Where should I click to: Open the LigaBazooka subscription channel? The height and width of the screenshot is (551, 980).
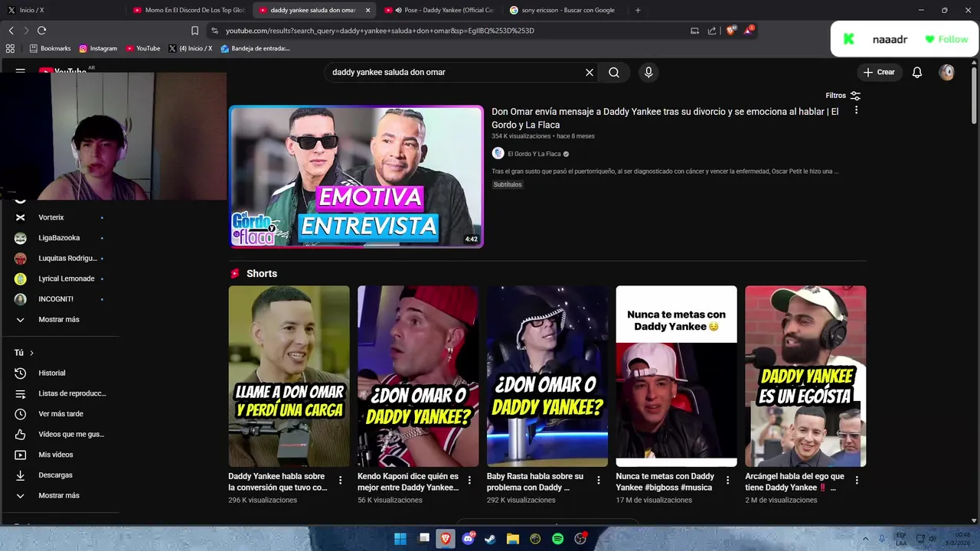click(59, 238)
